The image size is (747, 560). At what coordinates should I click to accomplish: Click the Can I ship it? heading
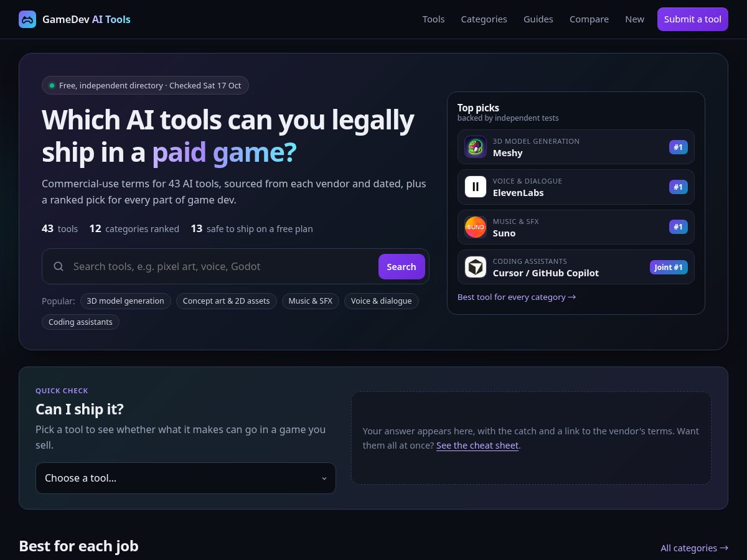pyautogui.click(x=80, y=409)
